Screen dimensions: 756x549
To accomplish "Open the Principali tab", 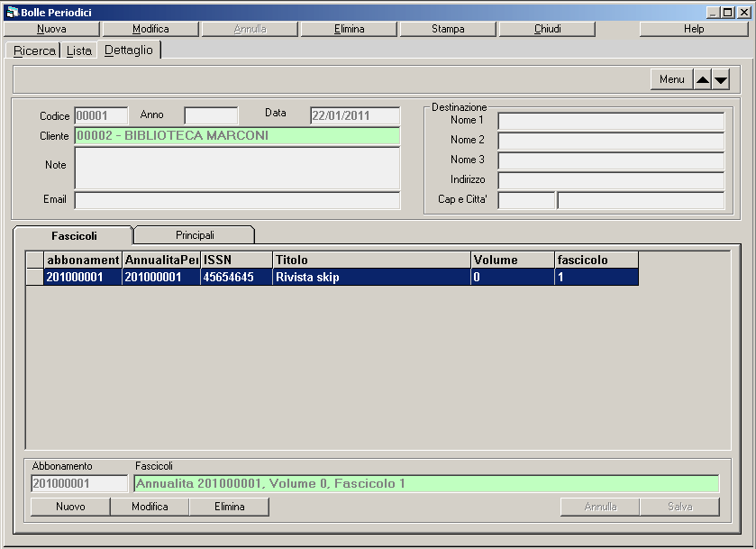I will click(195, 235).
